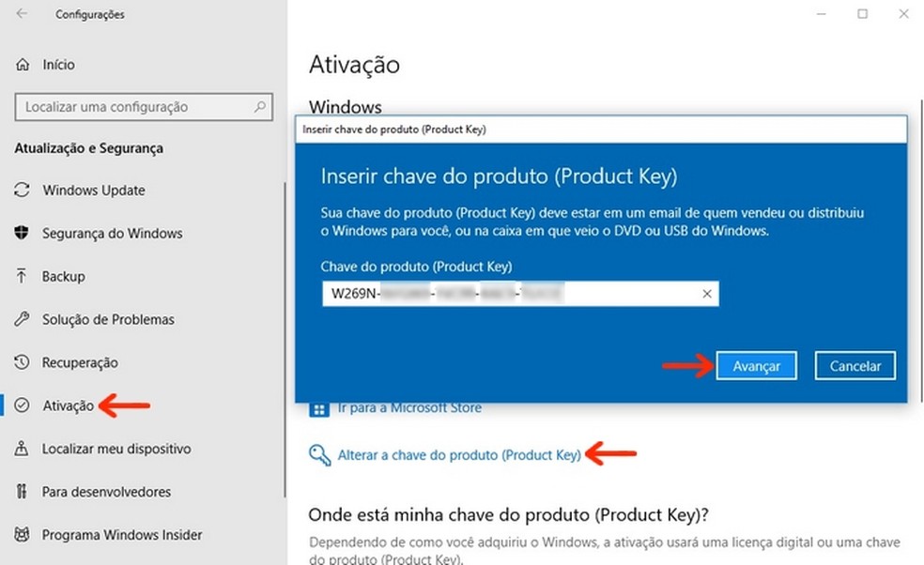Click the Localizar meu dispositivo person icon

pyautogui.click(x=23, y=450)
